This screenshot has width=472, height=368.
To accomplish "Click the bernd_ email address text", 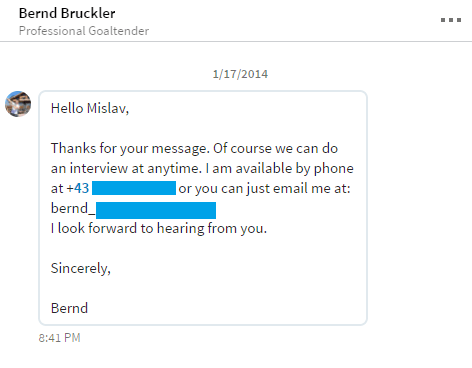I will [73, 209].
